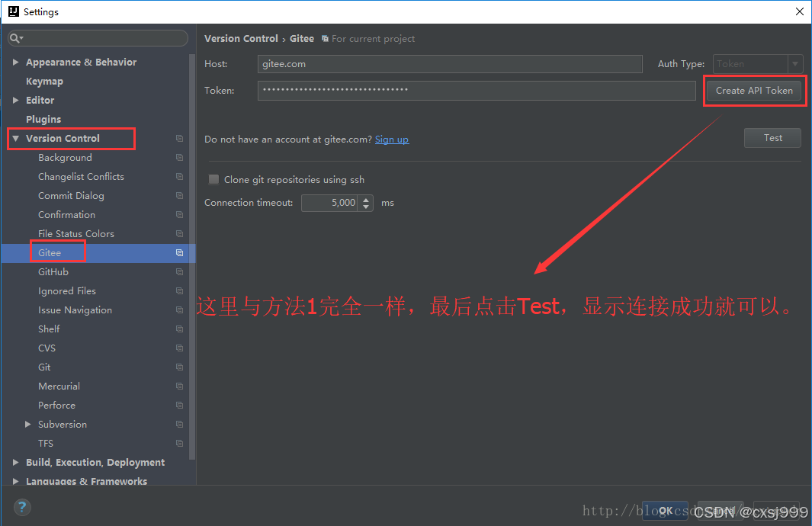Select Commit Dialog settings
Screen dimensions: 812x526
[71, 196]
